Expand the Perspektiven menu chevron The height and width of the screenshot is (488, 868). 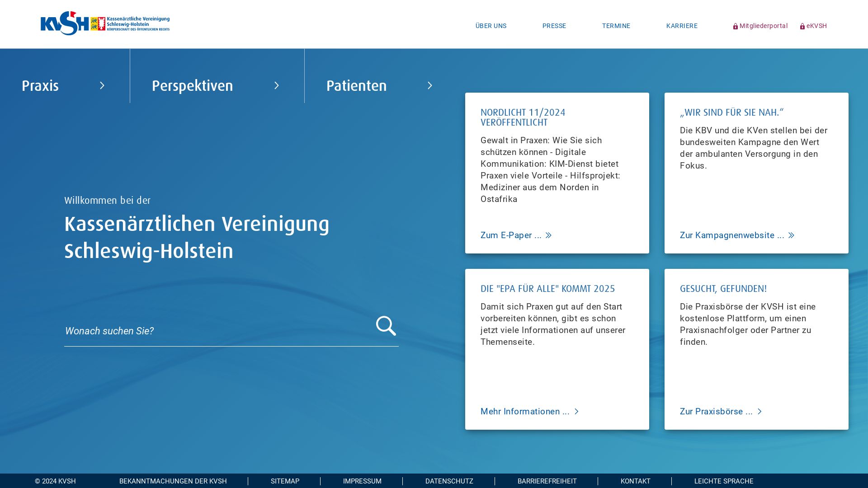(277, 85)
